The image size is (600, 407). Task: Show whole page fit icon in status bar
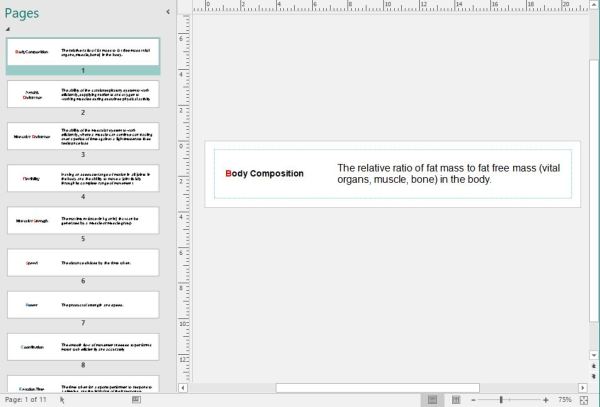click(585, 399)
